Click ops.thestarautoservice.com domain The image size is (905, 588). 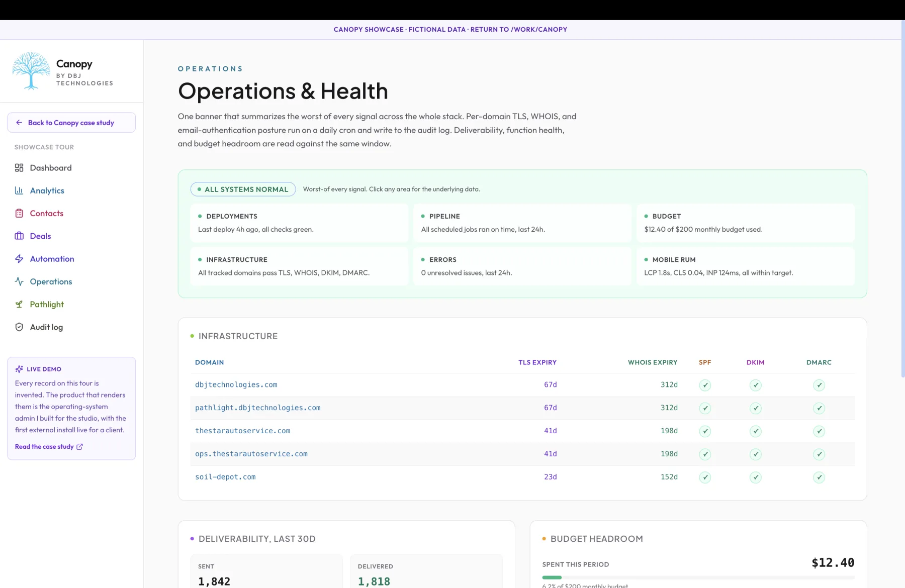(251, 454)
